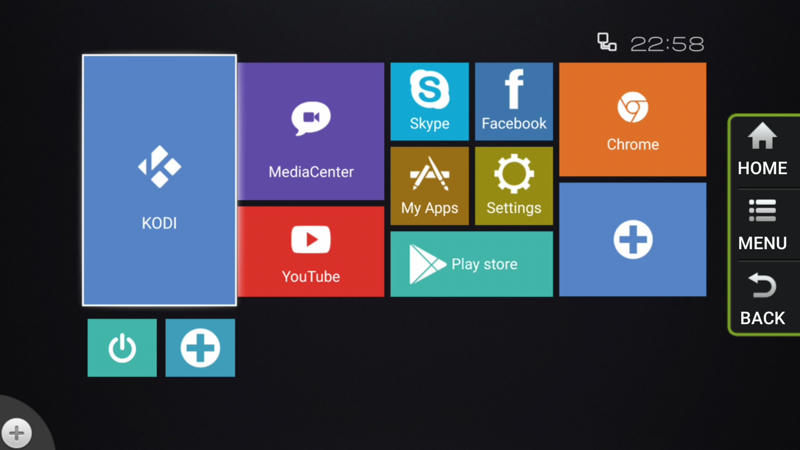Click the power button tile
Screen dimensions: 800x450
tap(122, 348)
